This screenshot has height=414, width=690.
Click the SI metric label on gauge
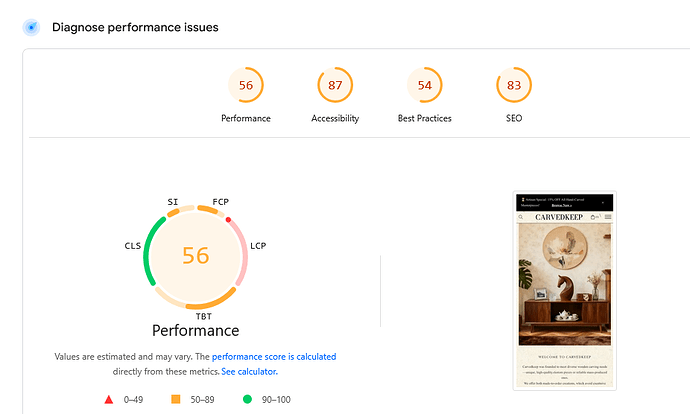[x=173, y=202]
